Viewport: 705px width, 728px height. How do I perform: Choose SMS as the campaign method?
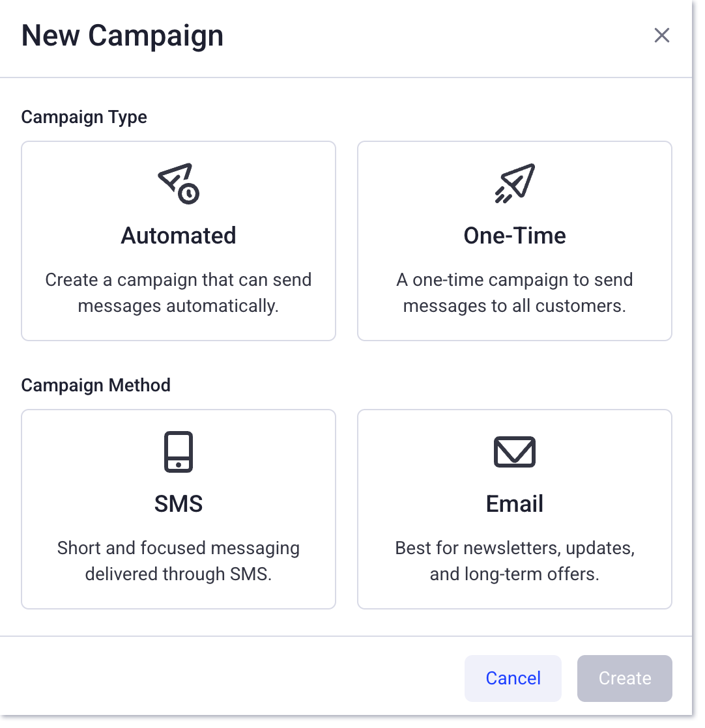[x=178, y=509]
